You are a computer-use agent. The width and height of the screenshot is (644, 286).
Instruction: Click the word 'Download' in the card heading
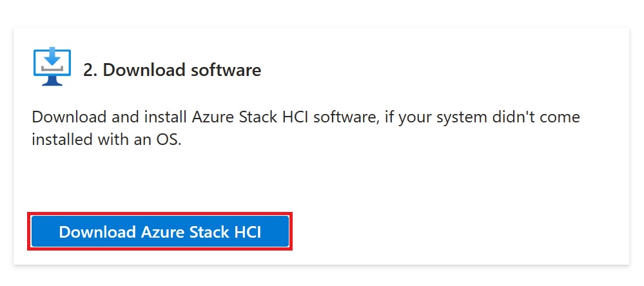pyautogui.click(x=140, y=70)
